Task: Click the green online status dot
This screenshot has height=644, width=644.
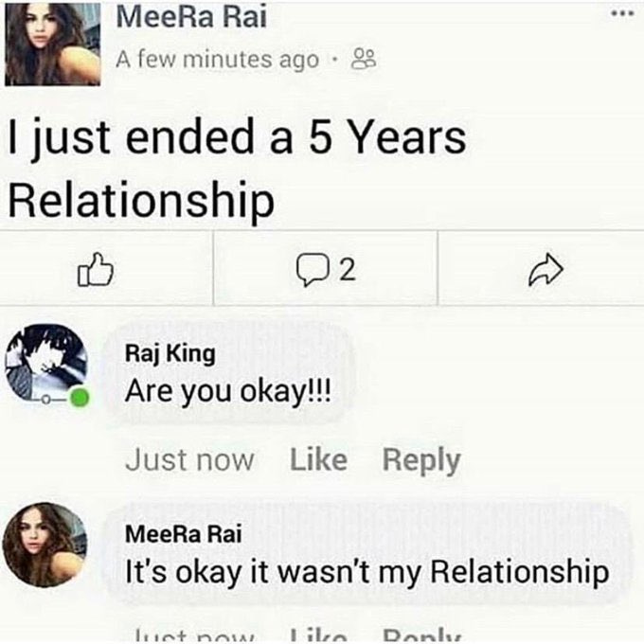Action: [80, 398]
